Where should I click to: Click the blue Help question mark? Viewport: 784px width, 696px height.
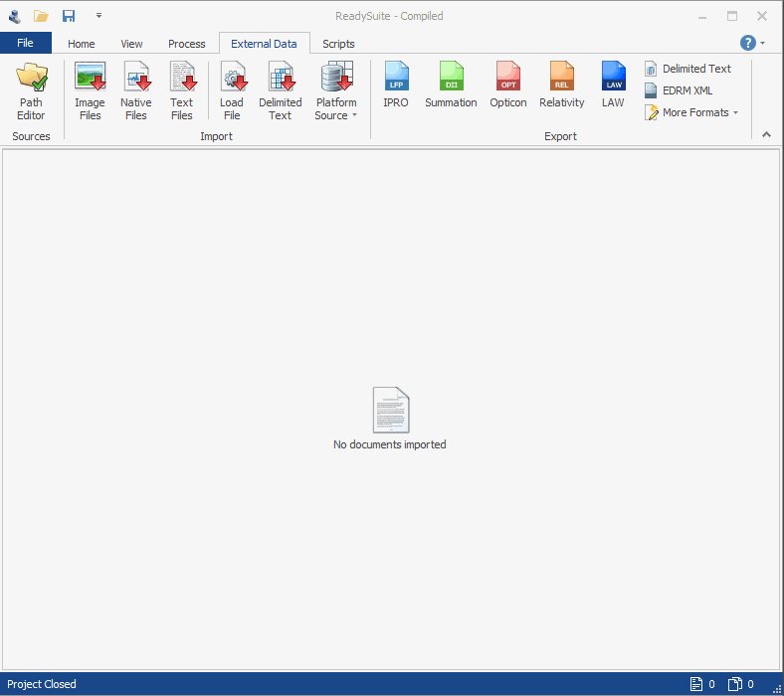tap(748, 43)
